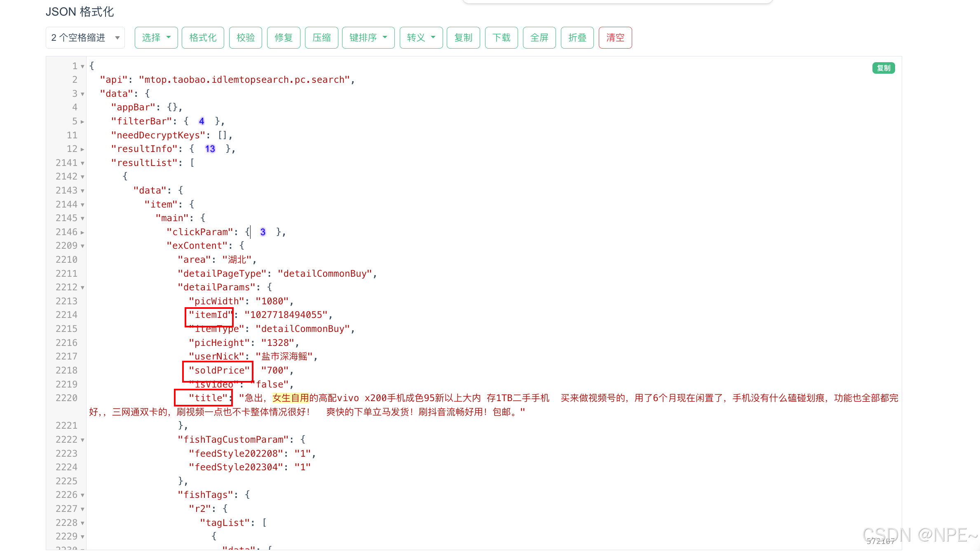Viewport: 980px width, 551px height.
Task: Click the 全屏 fullscreen button
Action: 539,38
